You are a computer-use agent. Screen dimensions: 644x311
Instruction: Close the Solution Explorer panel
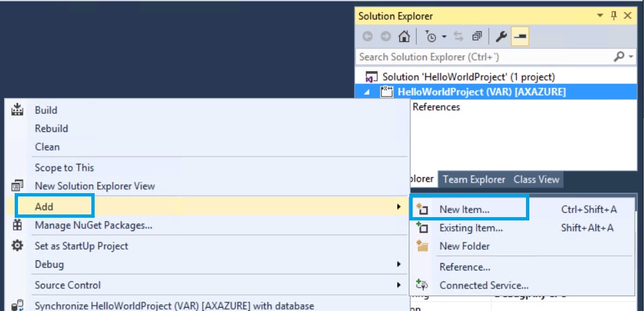click(627, 16)
